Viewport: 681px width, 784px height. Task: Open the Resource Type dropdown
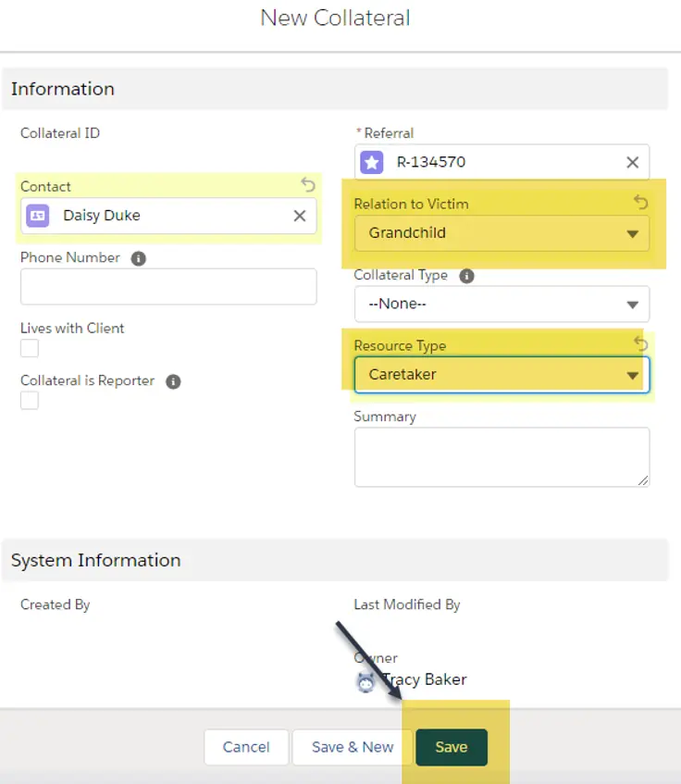(x=501, y=375)
